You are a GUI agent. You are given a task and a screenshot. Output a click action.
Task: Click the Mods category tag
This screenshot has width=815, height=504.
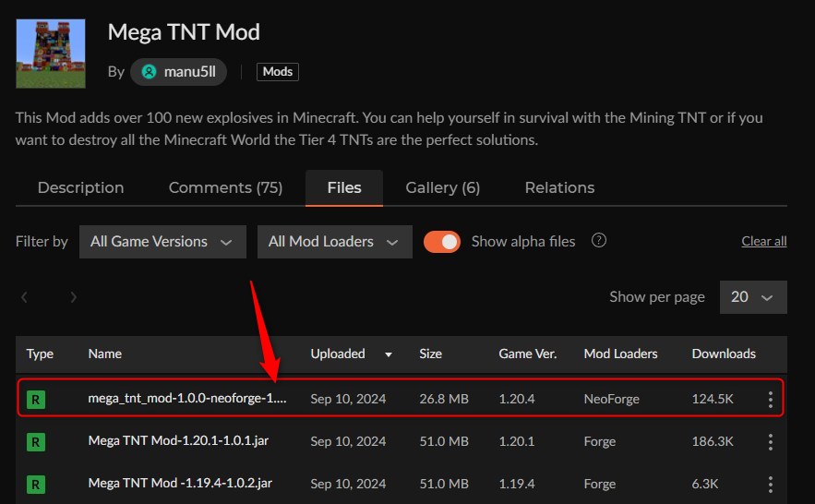coord(278,72)
